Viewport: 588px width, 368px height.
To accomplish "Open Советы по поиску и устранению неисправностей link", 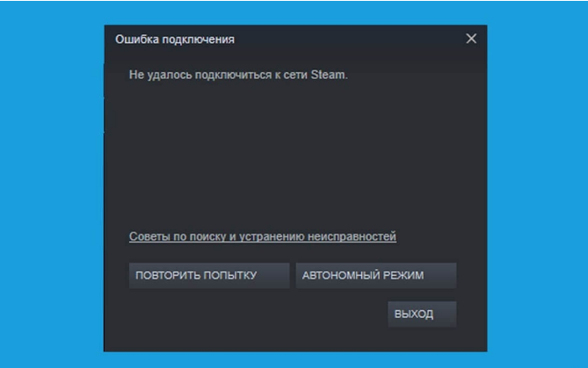I will [263, 236].
